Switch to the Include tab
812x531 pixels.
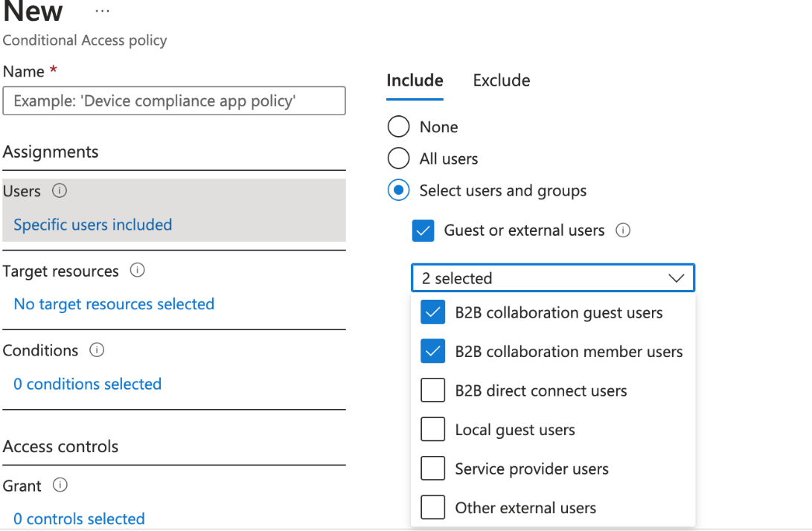[x=415, y=81]
